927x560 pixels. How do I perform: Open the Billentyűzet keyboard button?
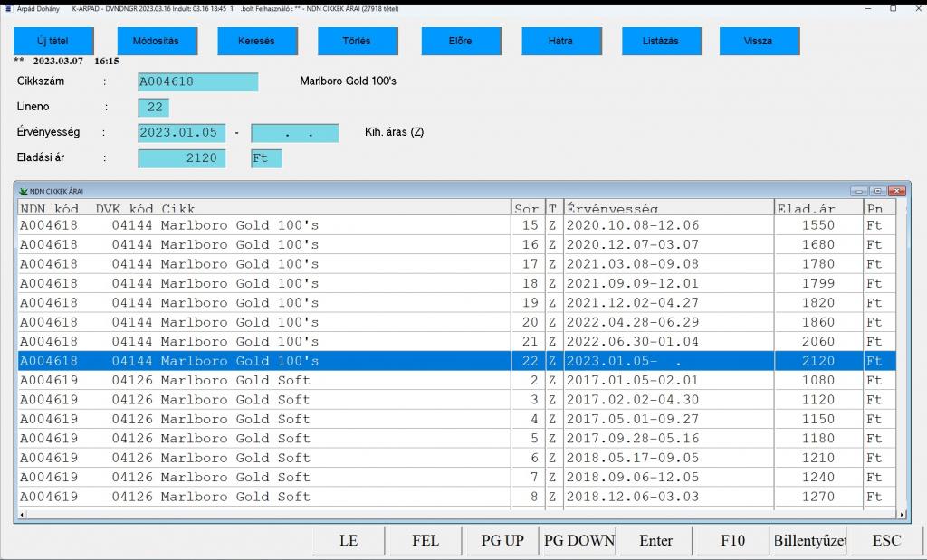[x=808, y=540]
